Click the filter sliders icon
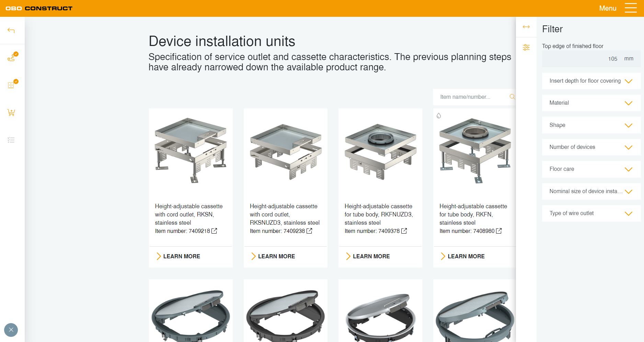The width and height of the screenshot is (644, 342). coord(526,47)
